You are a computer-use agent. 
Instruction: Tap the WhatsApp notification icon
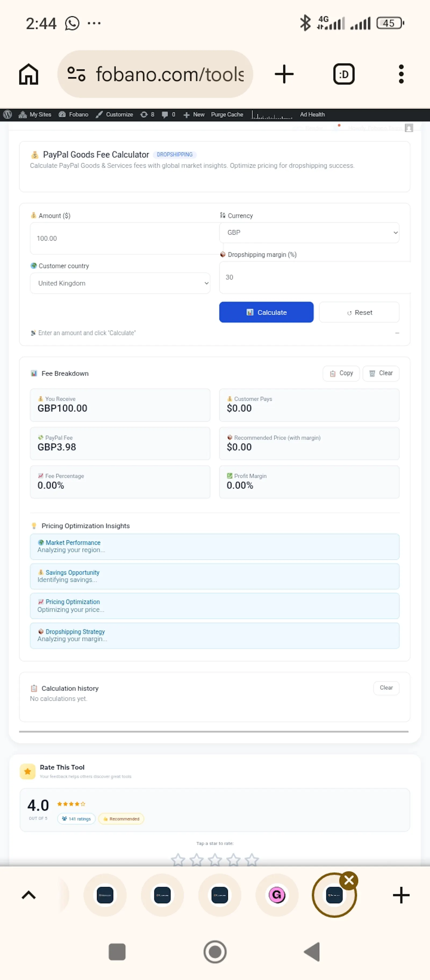coord(72,24)
